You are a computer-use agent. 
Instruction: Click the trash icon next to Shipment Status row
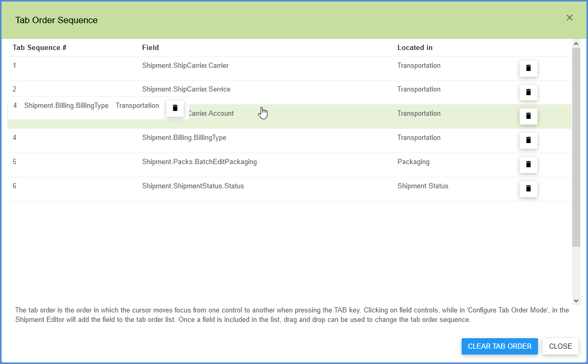[x=528, y=189]
